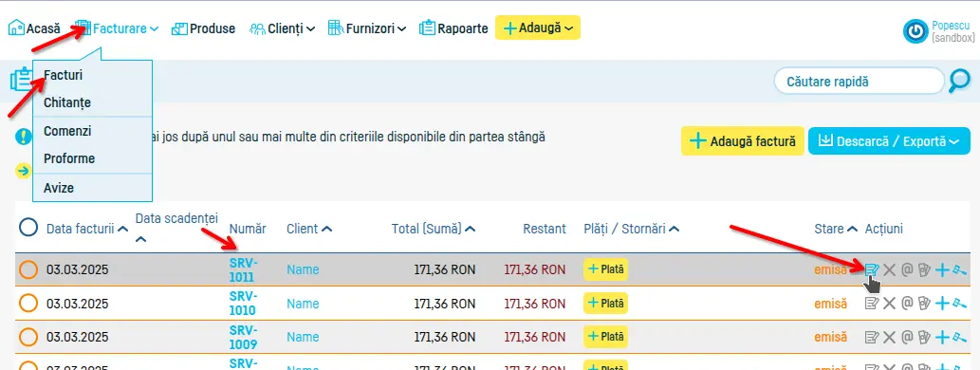Open the Rapoarte section

453,28
